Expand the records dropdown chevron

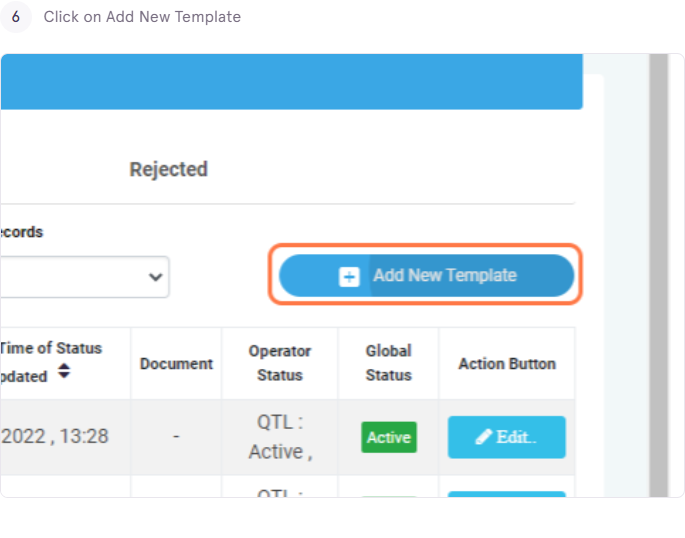[156, 277]
